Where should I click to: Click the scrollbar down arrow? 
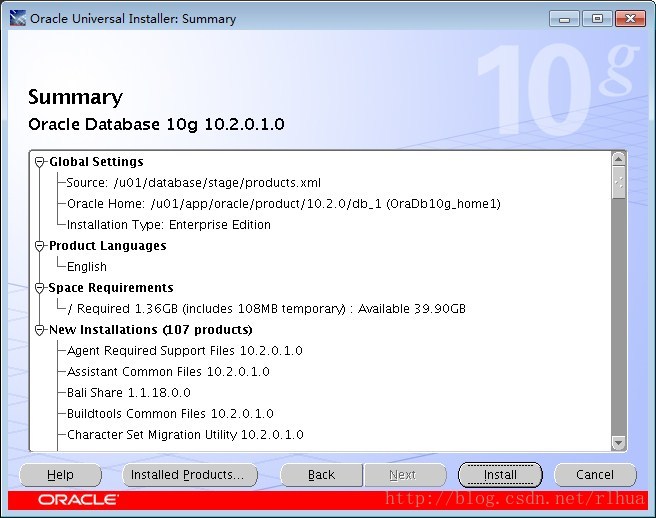(618, 442)
